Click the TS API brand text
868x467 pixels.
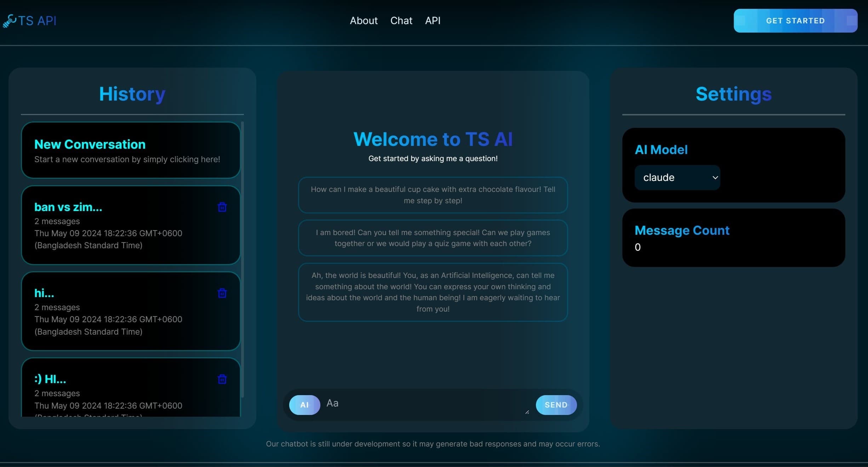[x=37, y=21]
